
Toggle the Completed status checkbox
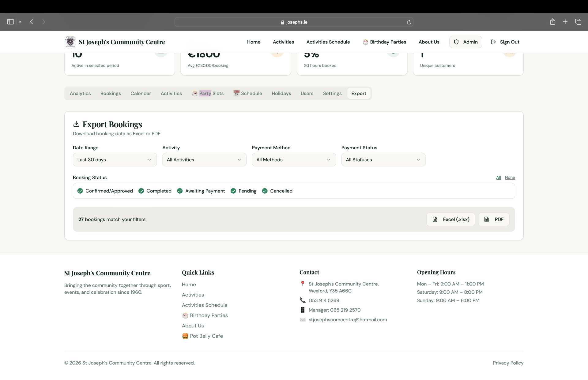pos(141,191)
